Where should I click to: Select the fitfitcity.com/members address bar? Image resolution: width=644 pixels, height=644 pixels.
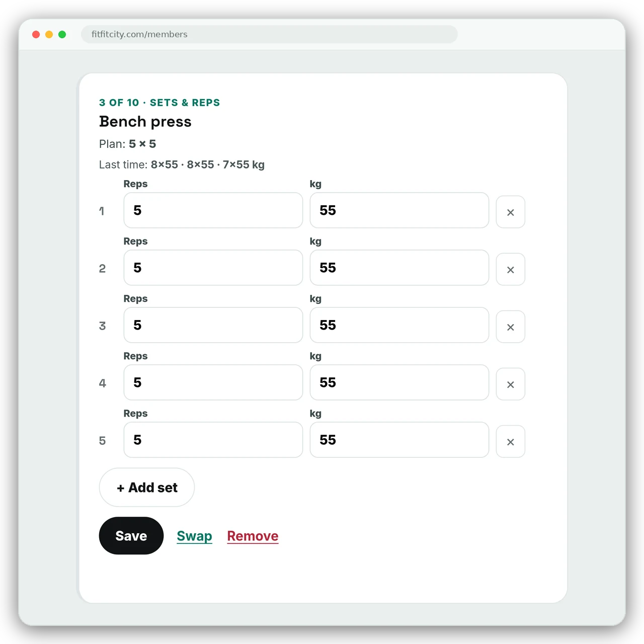pyautogui.click(x=269, y=34)
